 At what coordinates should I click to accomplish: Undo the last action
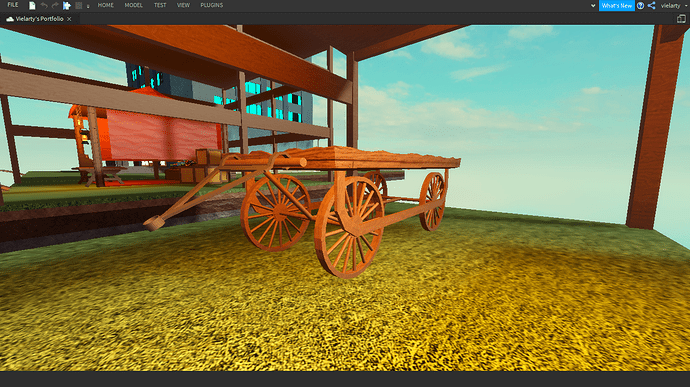tap(44, 5)
